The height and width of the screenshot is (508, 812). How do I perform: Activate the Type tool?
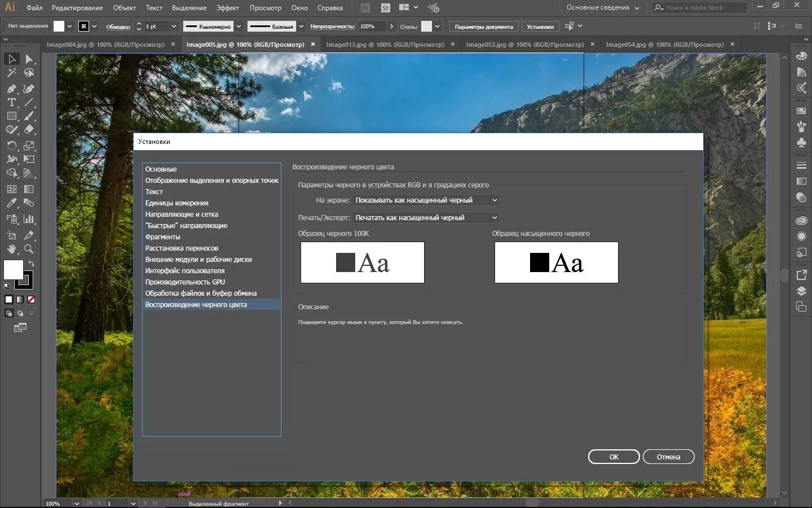click(x=11, y=103)
